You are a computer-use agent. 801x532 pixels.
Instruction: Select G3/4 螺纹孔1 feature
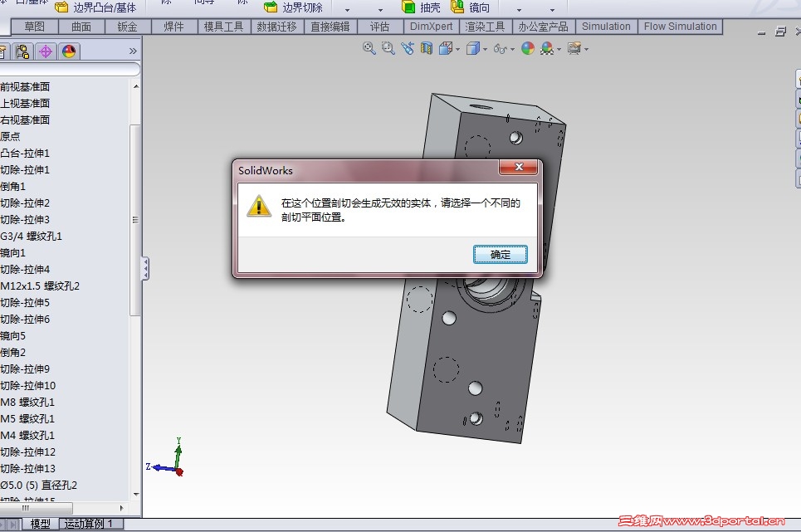click(x=32, y=236)
